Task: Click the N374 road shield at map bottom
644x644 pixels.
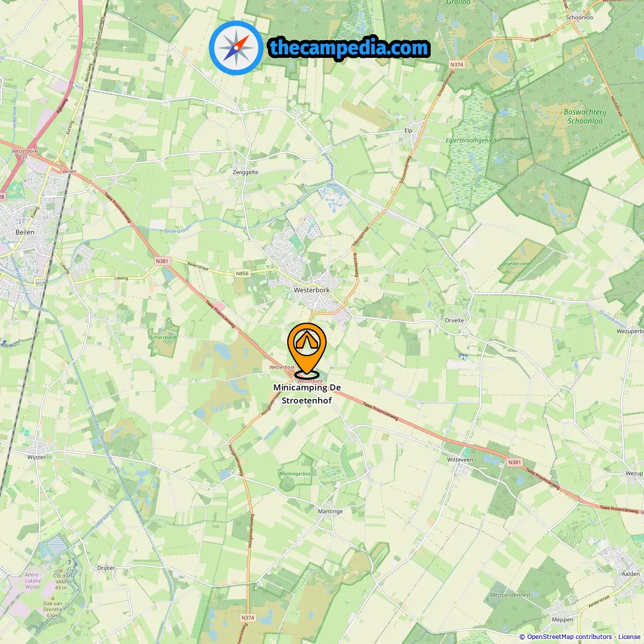Action: [248, 618]
